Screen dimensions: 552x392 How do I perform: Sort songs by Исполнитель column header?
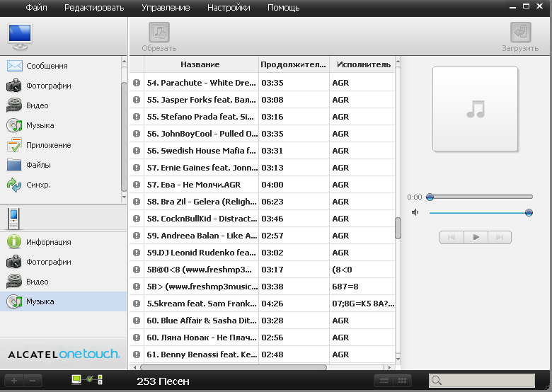coord(363,64)
